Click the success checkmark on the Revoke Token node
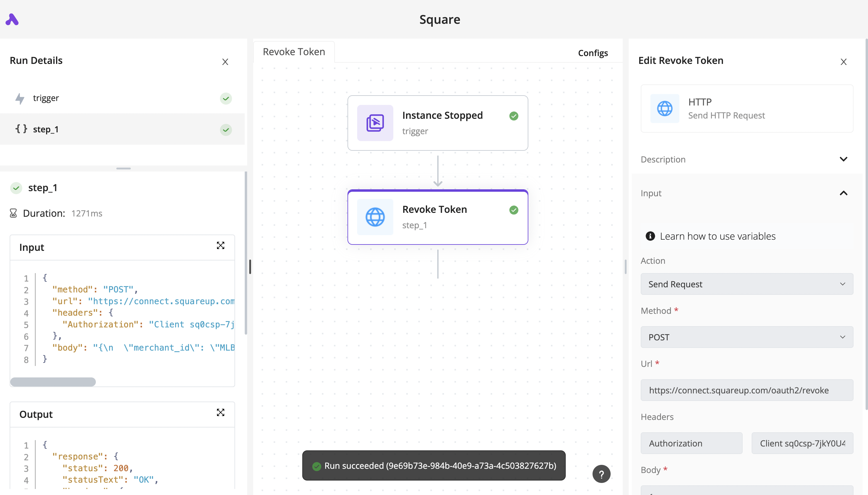868x495 pixels. tap(513, 210)
